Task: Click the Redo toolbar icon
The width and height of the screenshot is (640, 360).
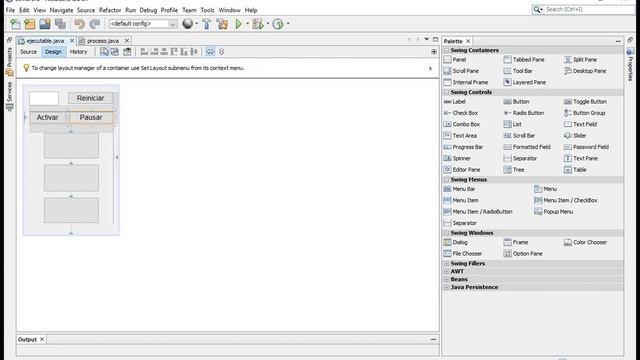Action: pyautogui.click(x=95, y=24)
